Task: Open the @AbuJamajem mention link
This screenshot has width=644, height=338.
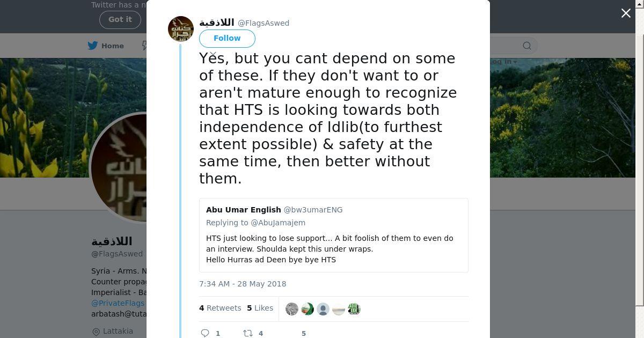Action: (278, 223)
